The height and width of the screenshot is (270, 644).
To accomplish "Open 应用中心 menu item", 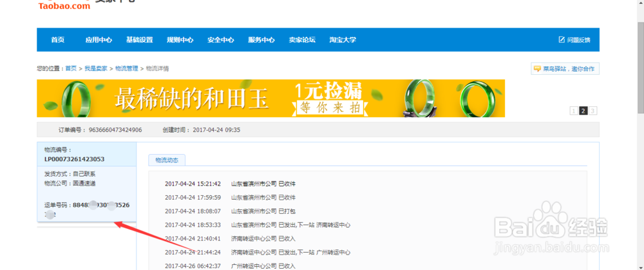I will 99,40.
